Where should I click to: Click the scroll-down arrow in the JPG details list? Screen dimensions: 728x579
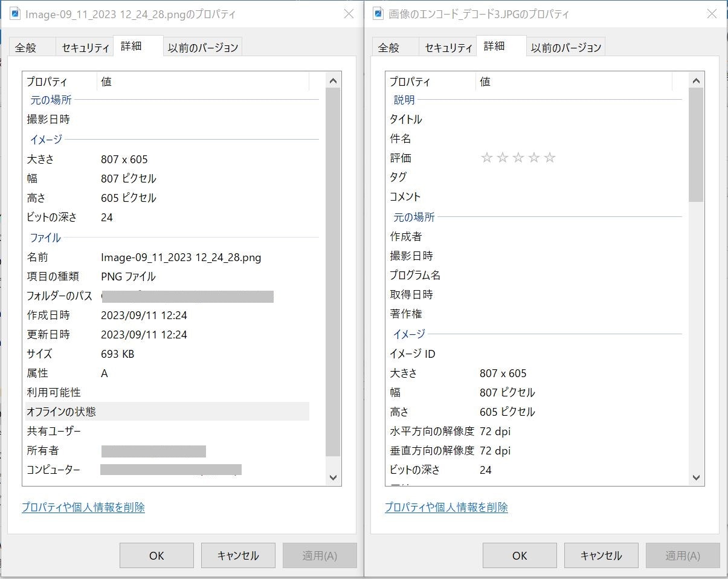tap(696, 477)
